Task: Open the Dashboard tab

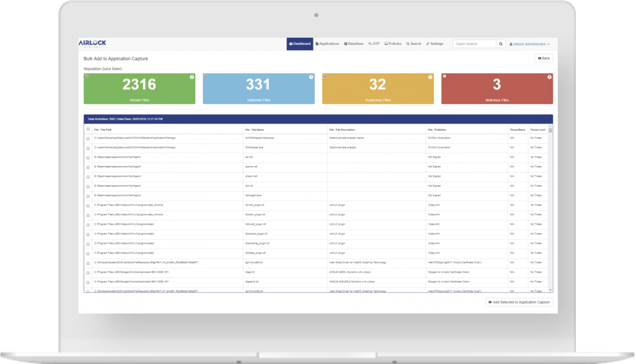Action: [x=300, y=44]
